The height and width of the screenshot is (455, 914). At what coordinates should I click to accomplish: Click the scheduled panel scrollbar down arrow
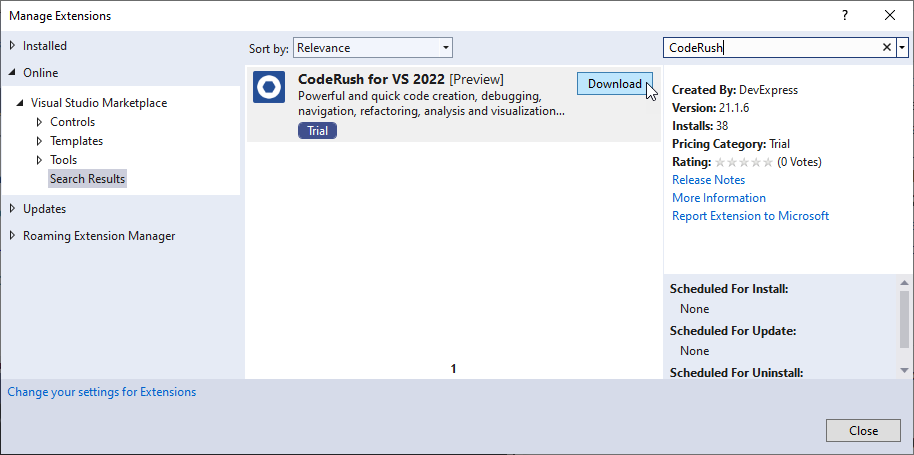tap(904, 370)
